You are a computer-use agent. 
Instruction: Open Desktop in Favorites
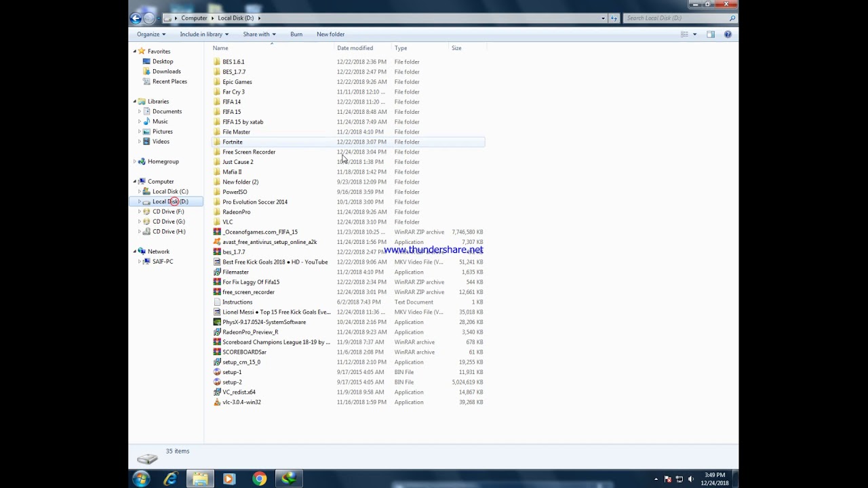click(163, 62)
